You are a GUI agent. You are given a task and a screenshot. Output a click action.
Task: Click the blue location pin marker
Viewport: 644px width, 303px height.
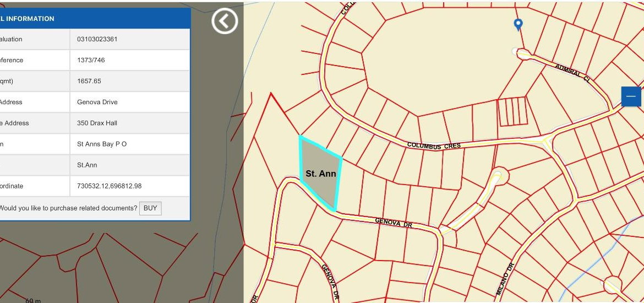(518, 24)
